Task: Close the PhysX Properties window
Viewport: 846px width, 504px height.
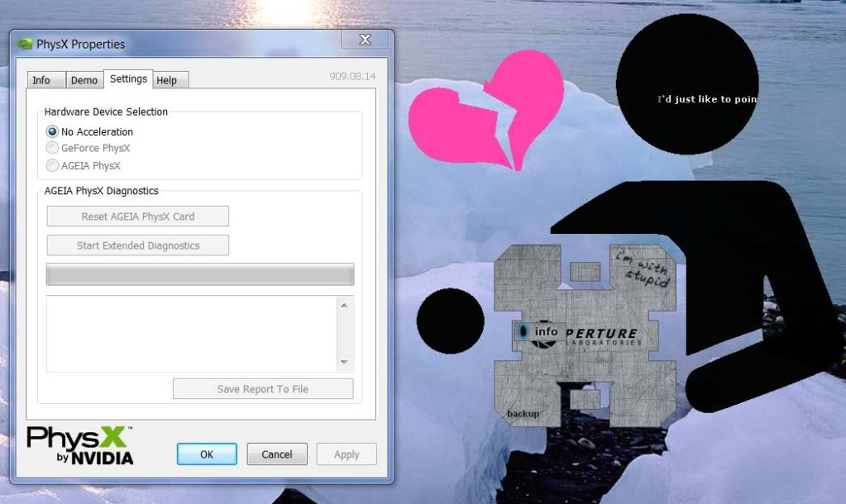Action: pos(365,40)
